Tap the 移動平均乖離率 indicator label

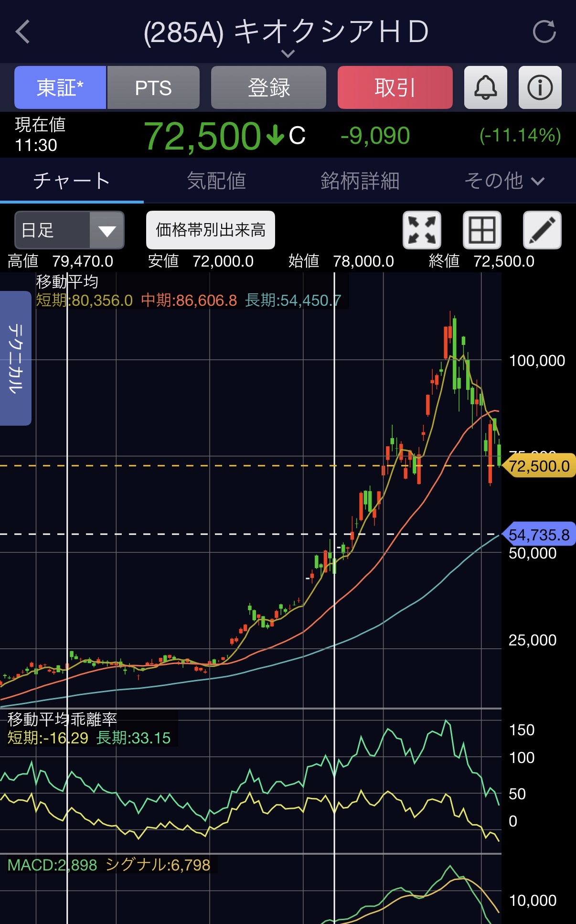click(62, 719)
